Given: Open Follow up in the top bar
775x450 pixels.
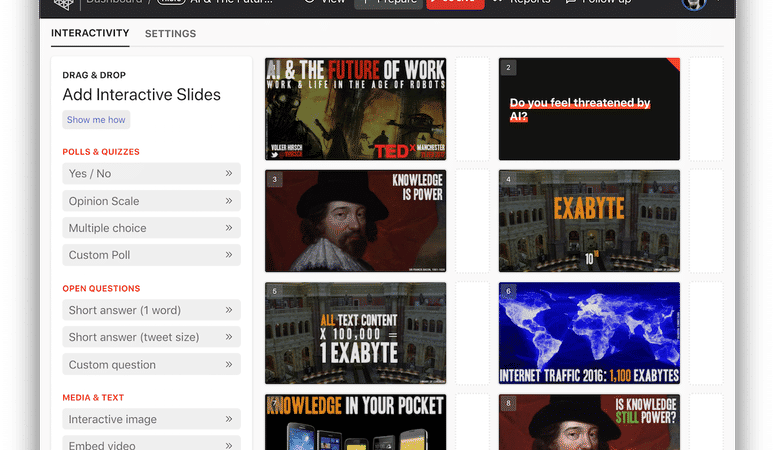Looking at the screenshot, I should (599, 2).
